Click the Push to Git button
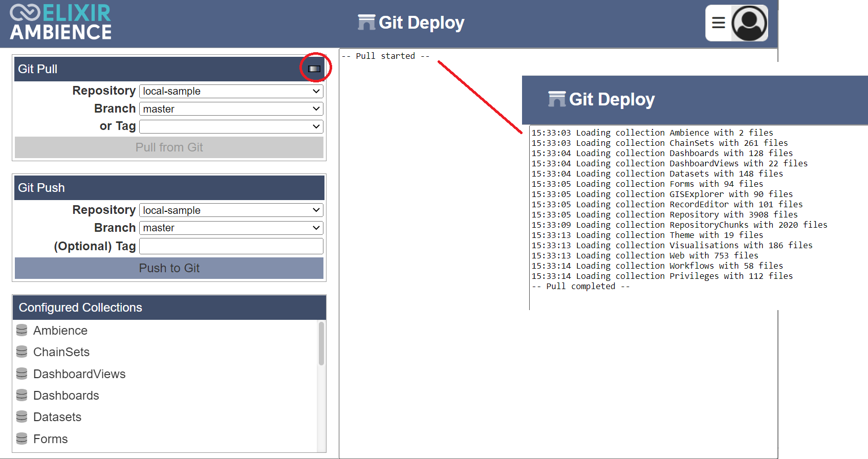 [x=169, y=268]
